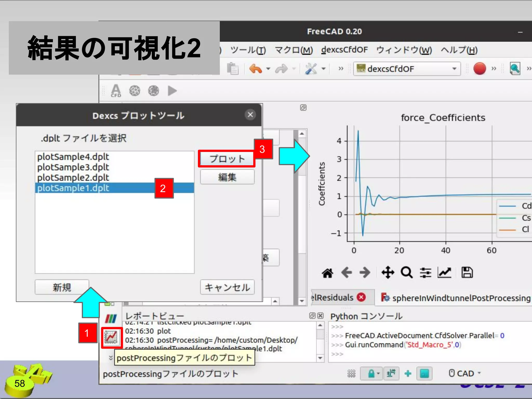Click the status bar grid dots icon
Image resolution: width=532 pixels, height=399 pixels.
pos(351,374)
